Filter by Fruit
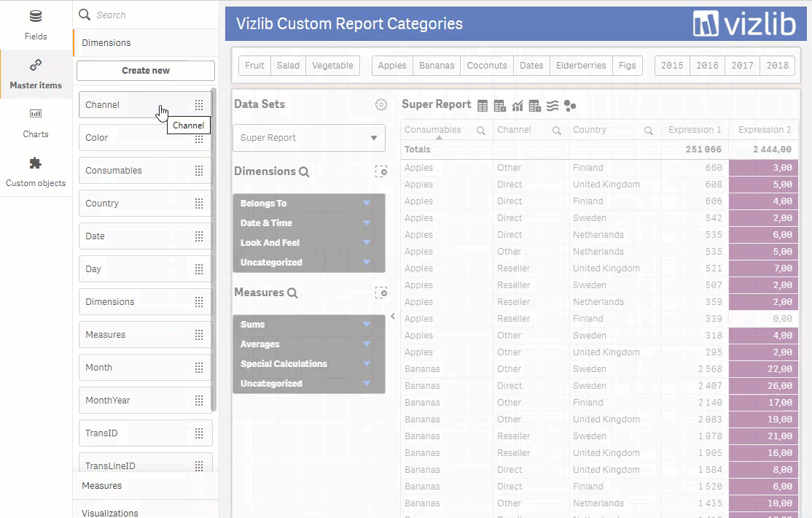 coord(254,66)
